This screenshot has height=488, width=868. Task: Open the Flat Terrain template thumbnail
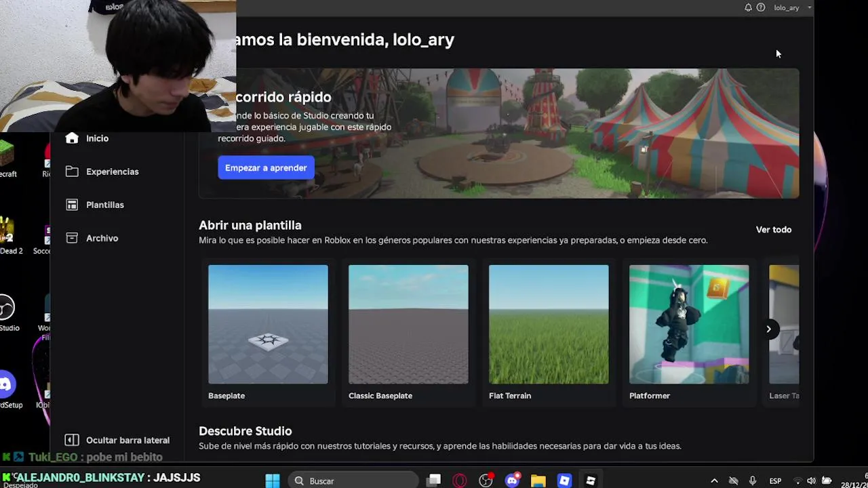(549, 324)
